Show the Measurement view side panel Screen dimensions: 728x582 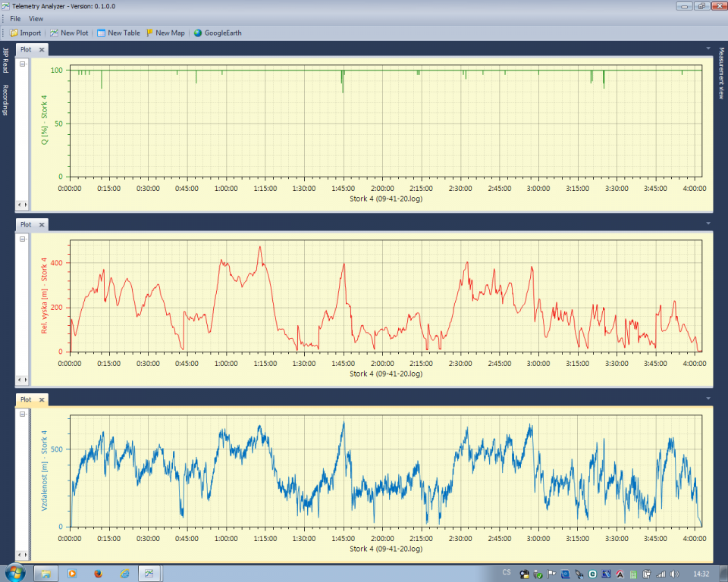click(x=722, y=74)
